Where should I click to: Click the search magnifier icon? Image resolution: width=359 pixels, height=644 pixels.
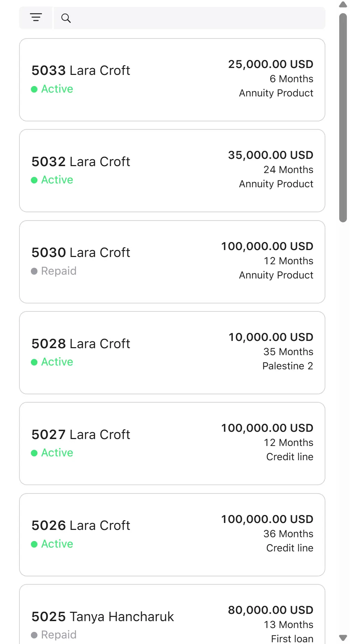[x=66, y=18]
